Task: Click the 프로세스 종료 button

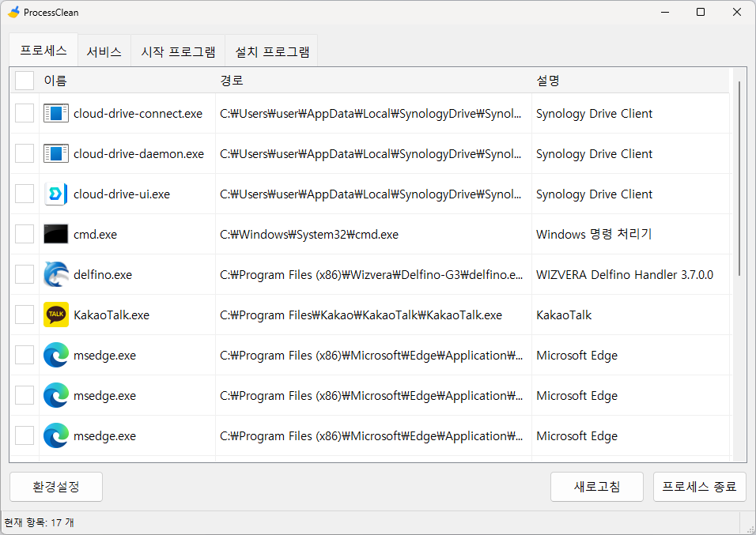Action: (700, 487)
